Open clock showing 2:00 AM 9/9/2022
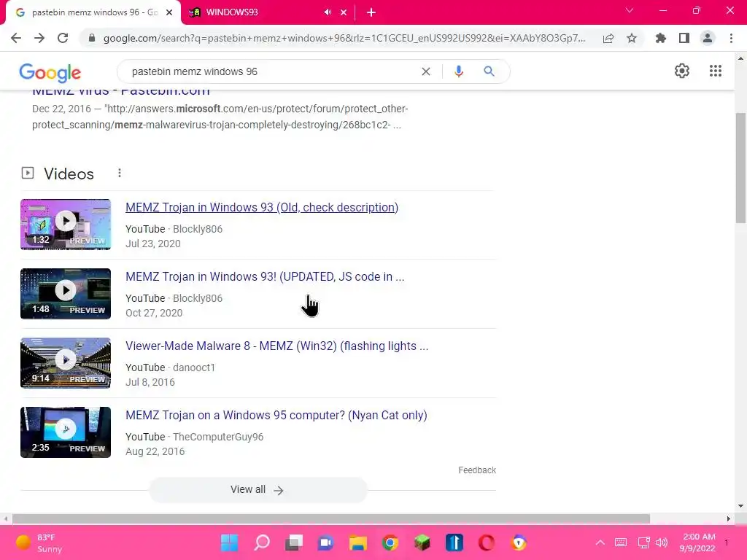Viewport: 747px width, 560px height. [698, 542]
